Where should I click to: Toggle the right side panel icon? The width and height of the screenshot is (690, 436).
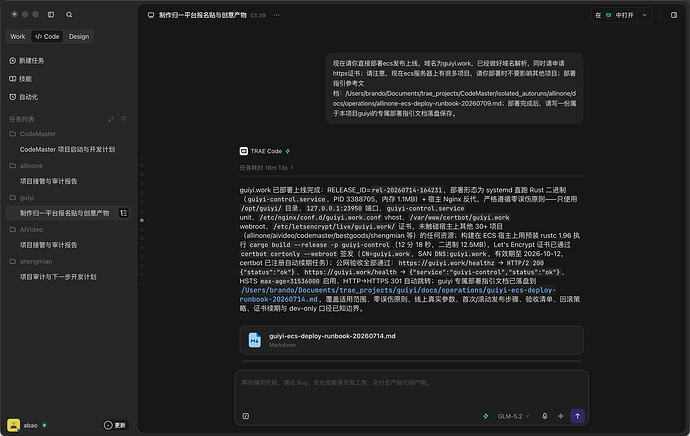pyautogui.click(x=674, y=15)
